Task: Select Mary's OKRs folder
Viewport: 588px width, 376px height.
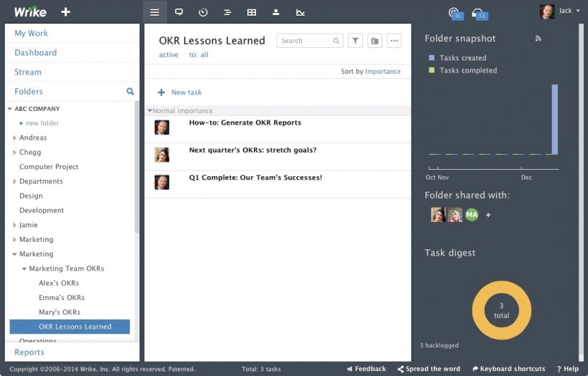Action: pyautogui.click(x=60, y=312)
